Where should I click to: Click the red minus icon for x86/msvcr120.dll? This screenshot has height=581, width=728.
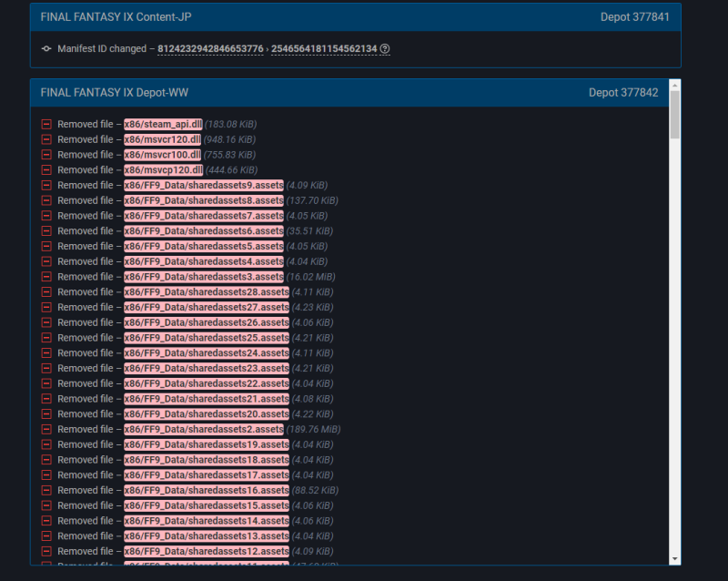(46, 139)
